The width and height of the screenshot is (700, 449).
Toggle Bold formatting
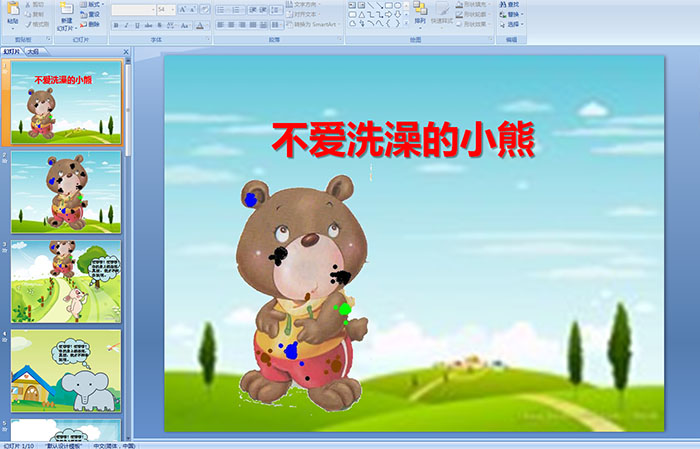[116, 25]
